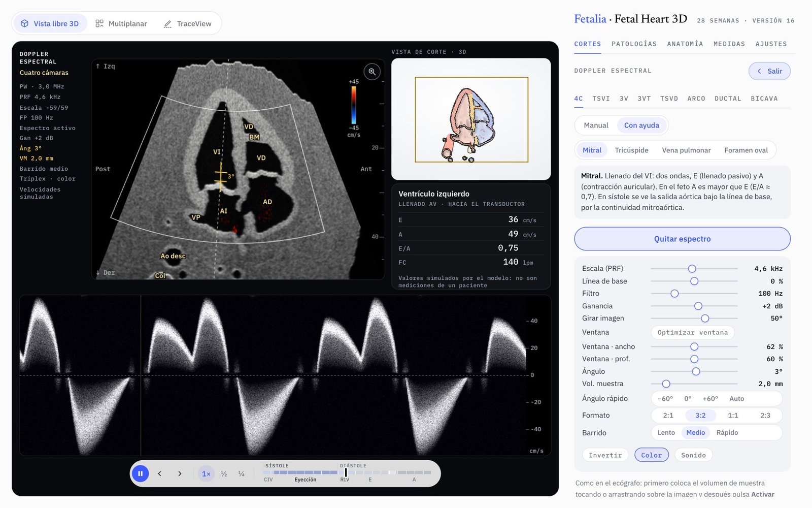This screenshot has height=508, width=812.
Task: Click the 3D heart cut view thumbnail
Action: [471, 119]
